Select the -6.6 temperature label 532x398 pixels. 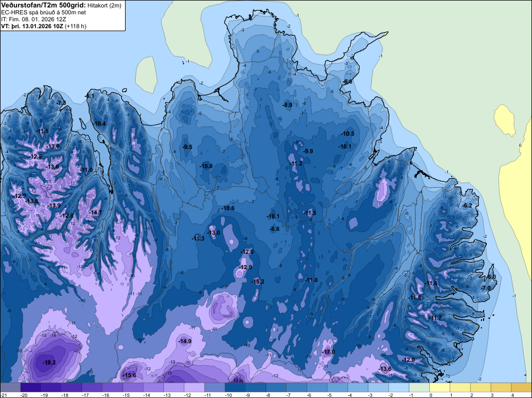[347, 82]
